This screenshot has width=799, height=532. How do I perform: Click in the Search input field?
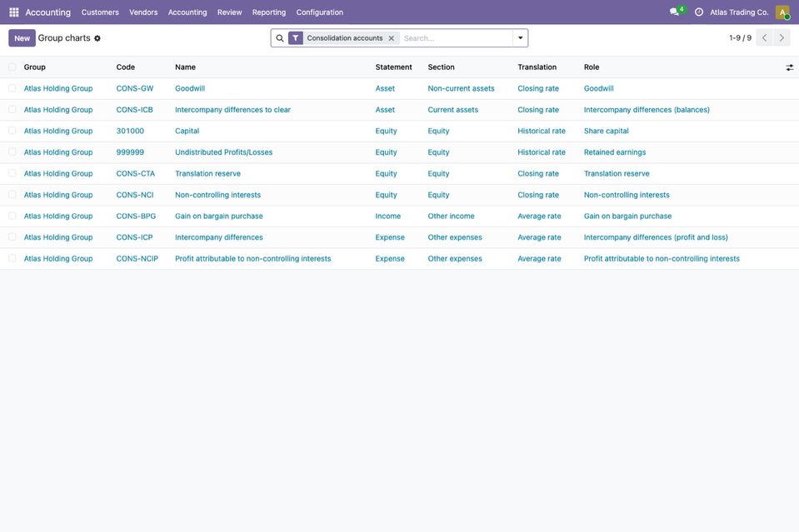(456, 38)
